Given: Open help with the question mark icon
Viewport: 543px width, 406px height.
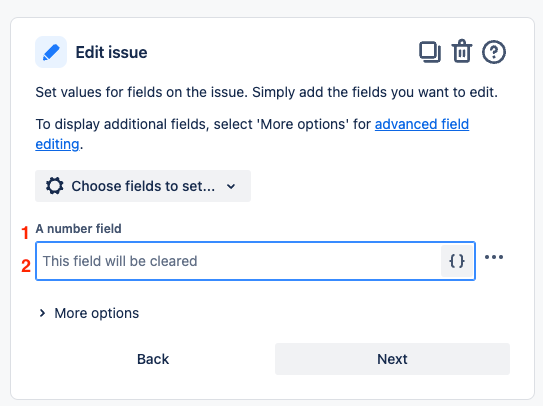Looking at the screenshot, I should (493, 52).
